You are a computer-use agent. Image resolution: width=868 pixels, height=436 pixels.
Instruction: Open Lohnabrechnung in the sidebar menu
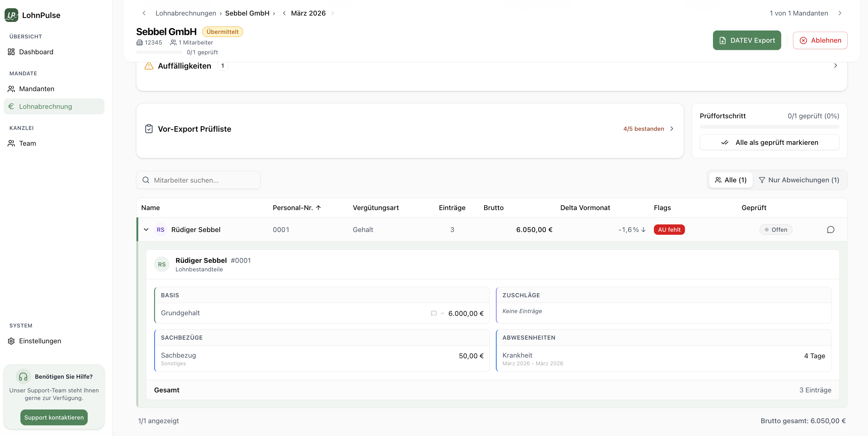click(45, 106)
